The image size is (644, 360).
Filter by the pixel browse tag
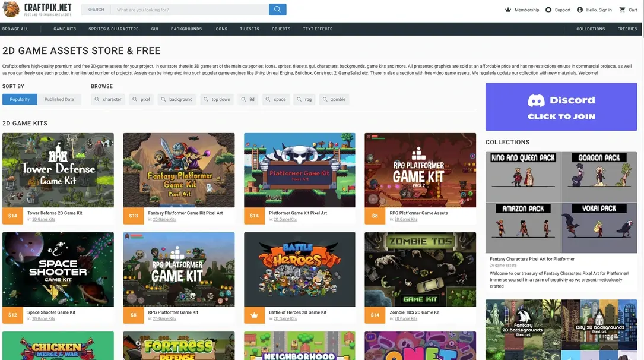tap(141, 99)
